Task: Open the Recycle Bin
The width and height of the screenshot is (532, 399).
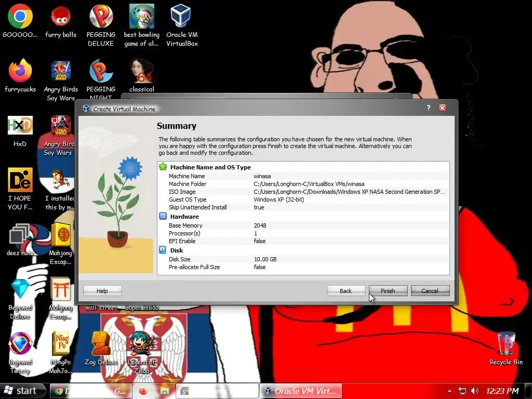Action: pyautogui.click(x=506, y=349)
